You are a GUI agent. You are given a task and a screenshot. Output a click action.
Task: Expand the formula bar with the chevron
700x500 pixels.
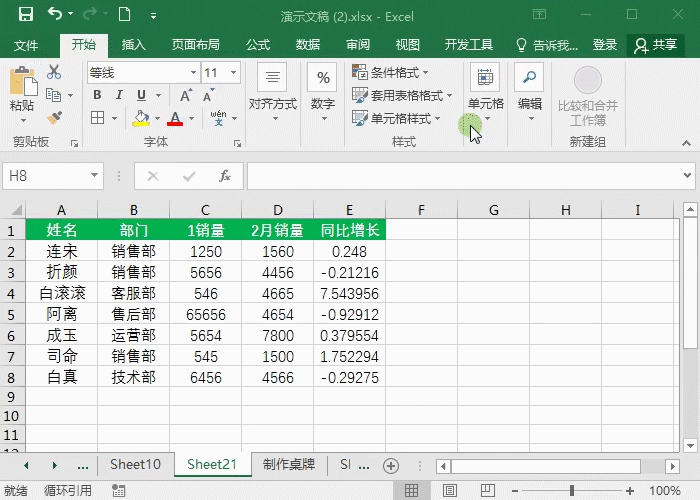pos(687,175)
